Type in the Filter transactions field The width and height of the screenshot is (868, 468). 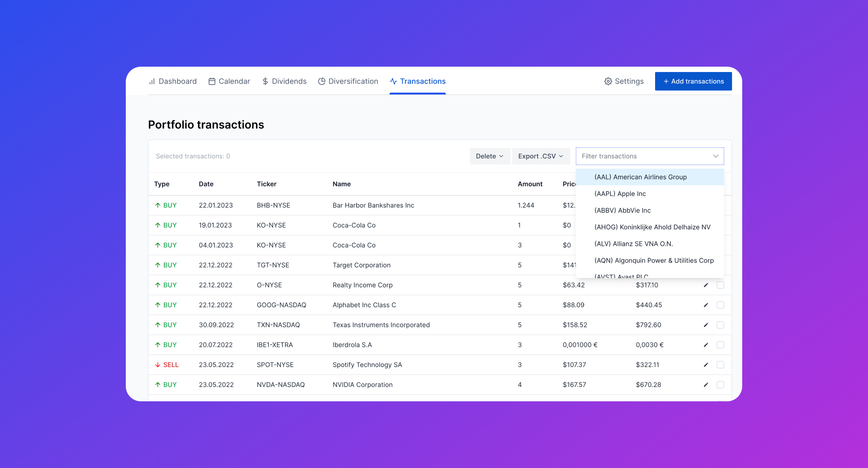click(x=640, y=156)
